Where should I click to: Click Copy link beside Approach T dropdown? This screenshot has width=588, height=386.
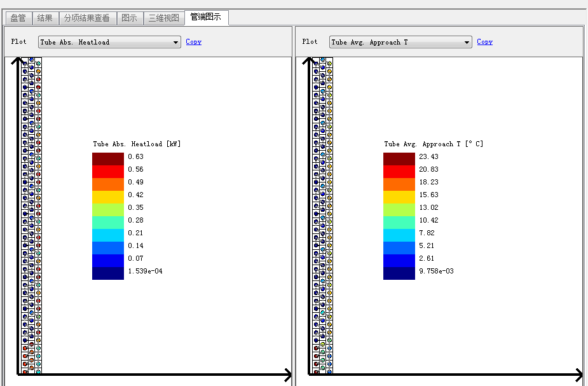pos(484,41)
